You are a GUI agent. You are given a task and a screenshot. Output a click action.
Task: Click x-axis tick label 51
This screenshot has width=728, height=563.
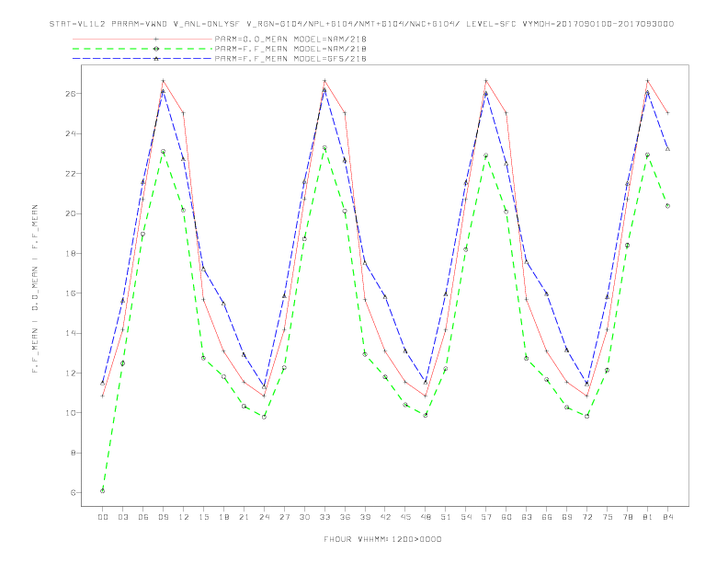click(x=446, y=517)
